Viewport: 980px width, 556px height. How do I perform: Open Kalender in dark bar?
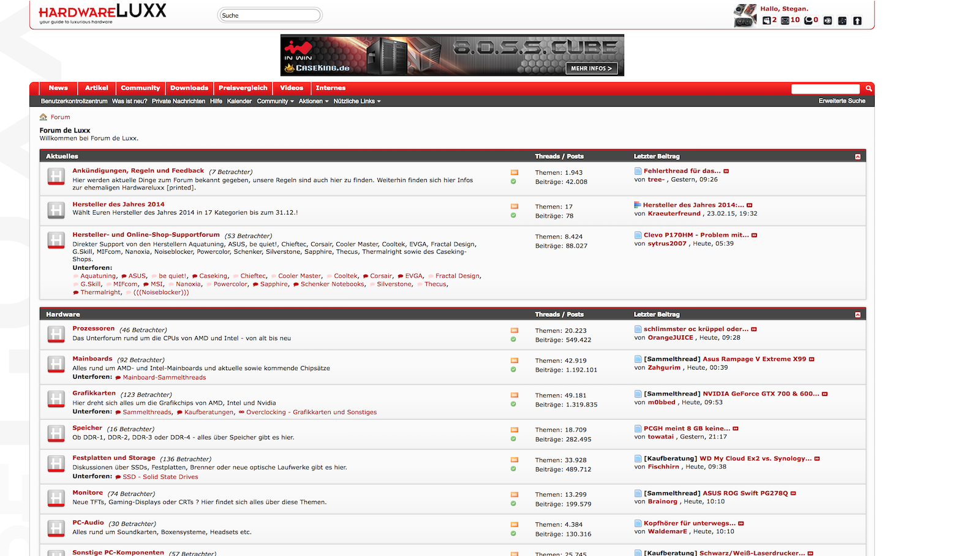point(239,101)
